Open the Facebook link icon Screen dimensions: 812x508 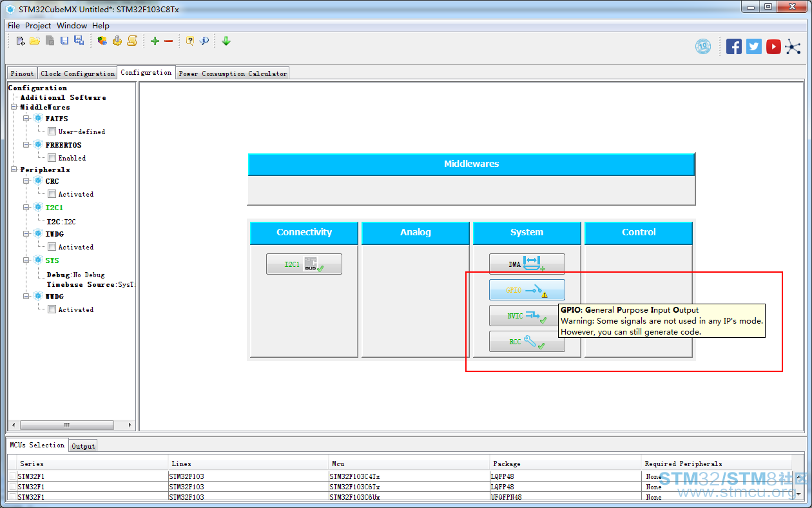[734, 46]
